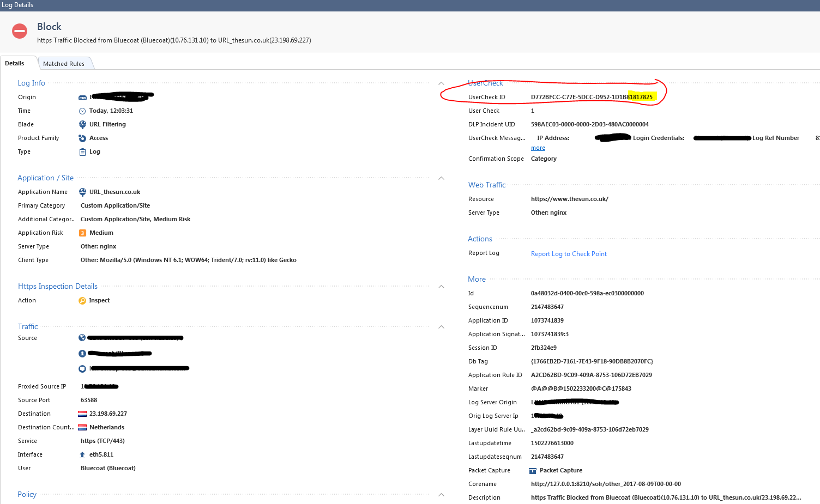Click the Id value 0a48032d-0400-00c0

(587, 294)
